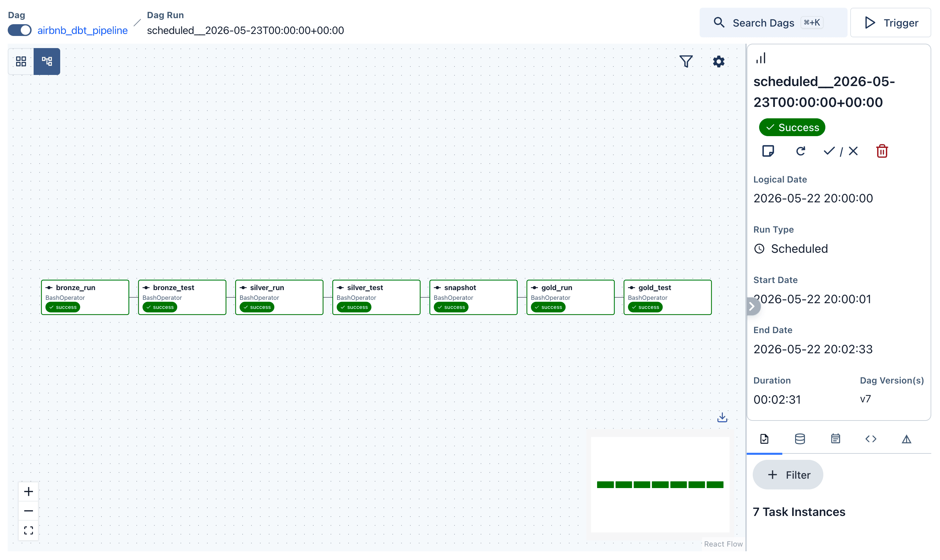Zoom out on the graph
Viewport: 940px width, 560px height.
(29, 511)
